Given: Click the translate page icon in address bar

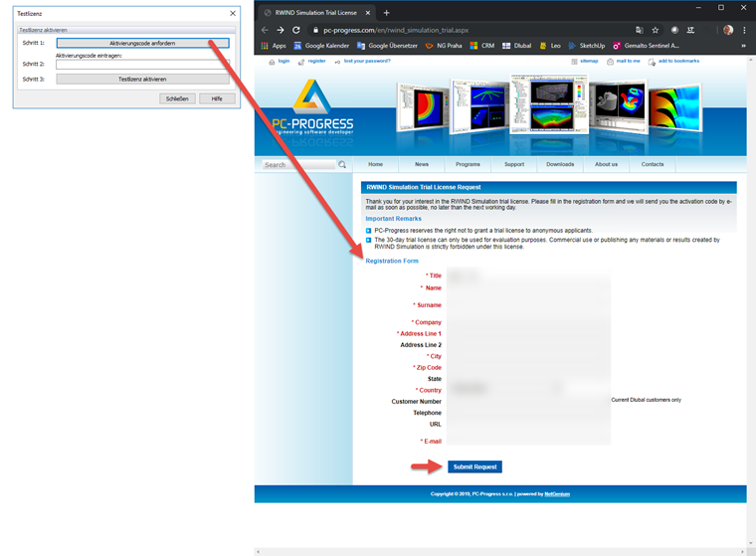Looking at the screenshot, I should point(640,30).
